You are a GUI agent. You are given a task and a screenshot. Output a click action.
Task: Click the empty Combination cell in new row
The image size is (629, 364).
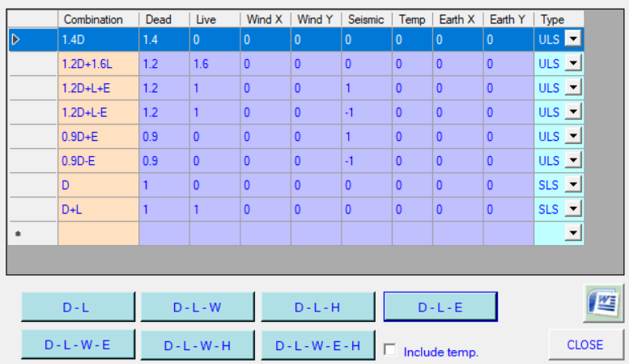(x=98, y=233)
